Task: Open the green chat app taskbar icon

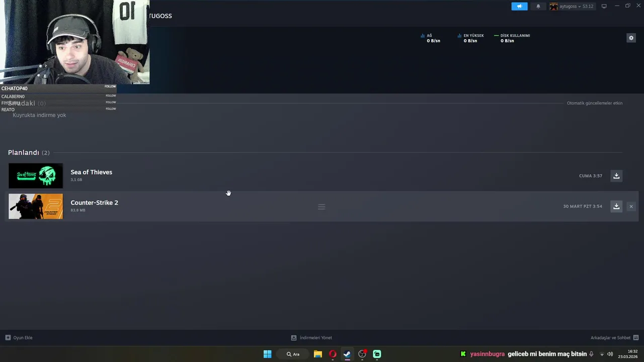Action: (377, 354)
